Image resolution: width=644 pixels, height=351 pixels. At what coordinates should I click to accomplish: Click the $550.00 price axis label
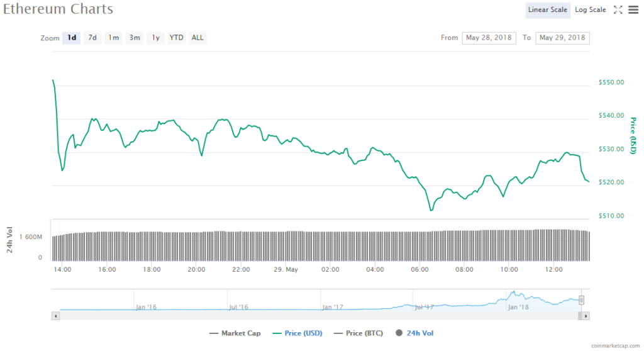pyautogui.click(x=611, y=82)
